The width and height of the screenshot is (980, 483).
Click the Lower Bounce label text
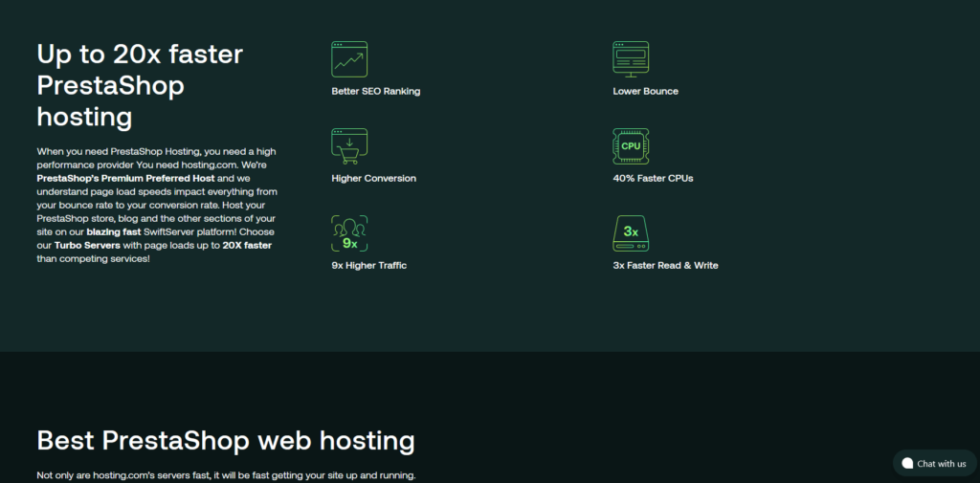click(x=645, y=92)
